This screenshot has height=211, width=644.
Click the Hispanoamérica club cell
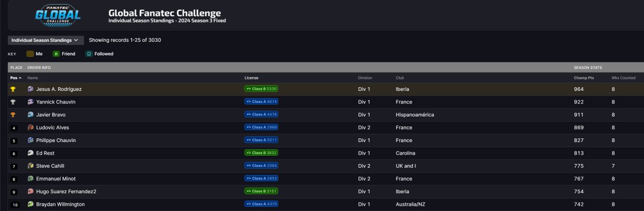pos(415,115)
